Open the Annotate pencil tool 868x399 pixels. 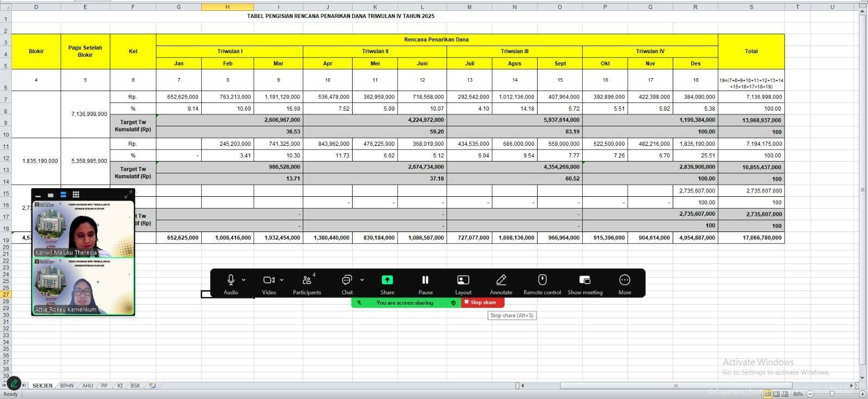[x=501, y=280]
